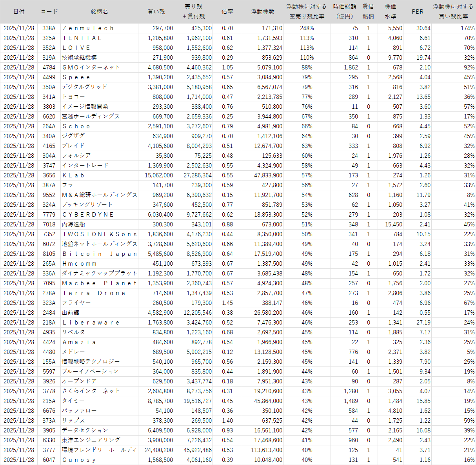Click the 時価総額(億円) column header
Screen dimensions: 476x465
point(345,12)
